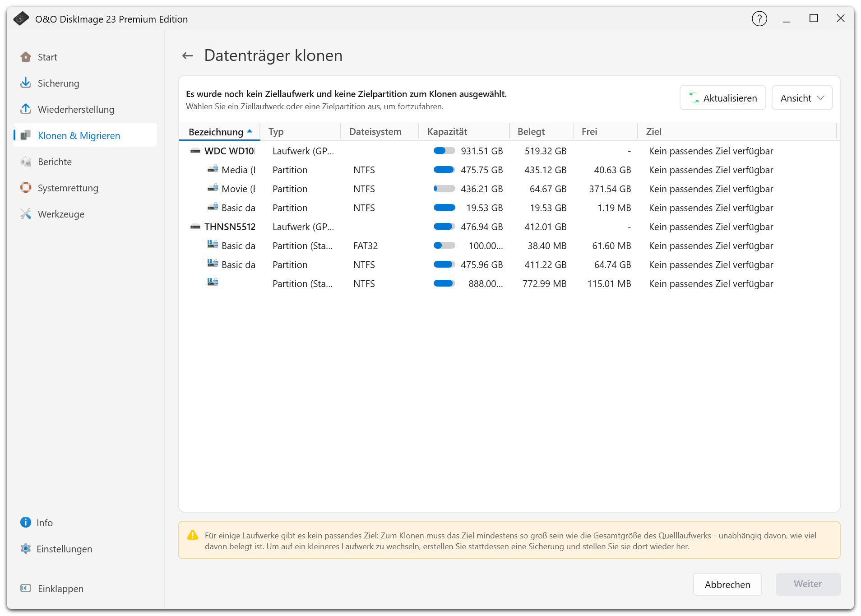Click the usage bar of WDC WD10 drive
861x616 pixels.
444,151
